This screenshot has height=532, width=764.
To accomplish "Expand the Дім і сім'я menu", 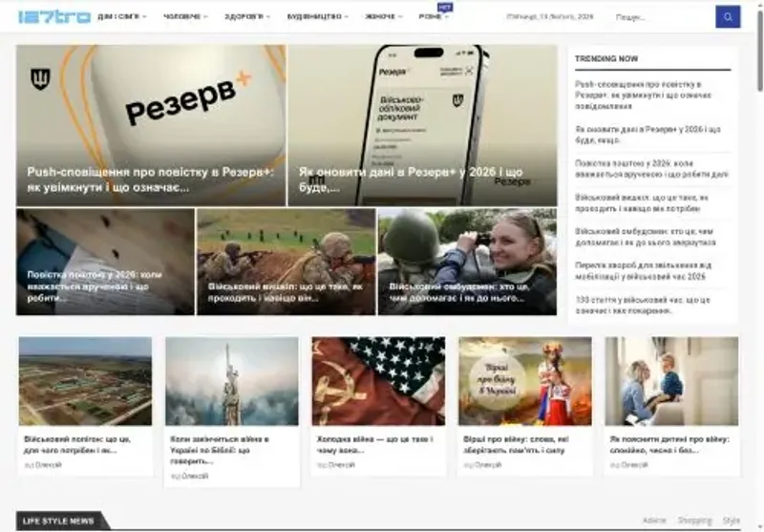I will pyautogui.click(x=121, y=17).
